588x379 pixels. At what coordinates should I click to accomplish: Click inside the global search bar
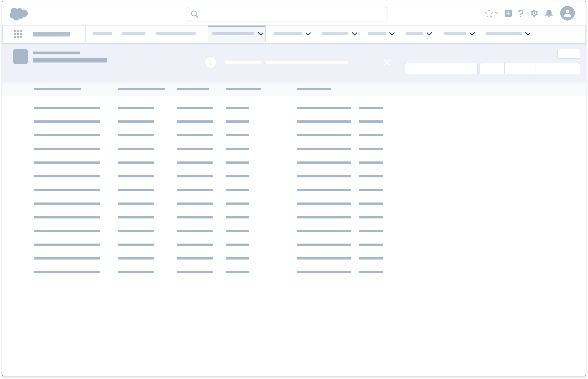tap(286, 14)
